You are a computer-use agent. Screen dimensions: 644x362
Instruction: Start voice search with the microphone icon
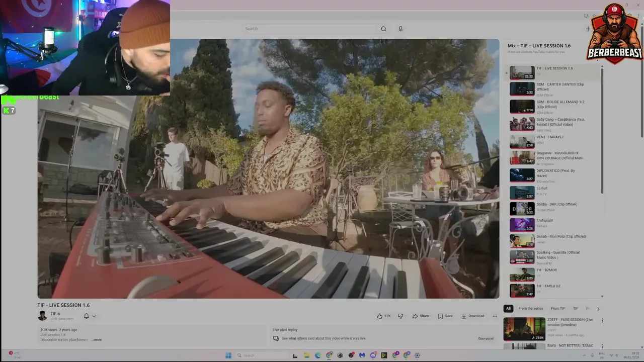click(x=400, y=29)
